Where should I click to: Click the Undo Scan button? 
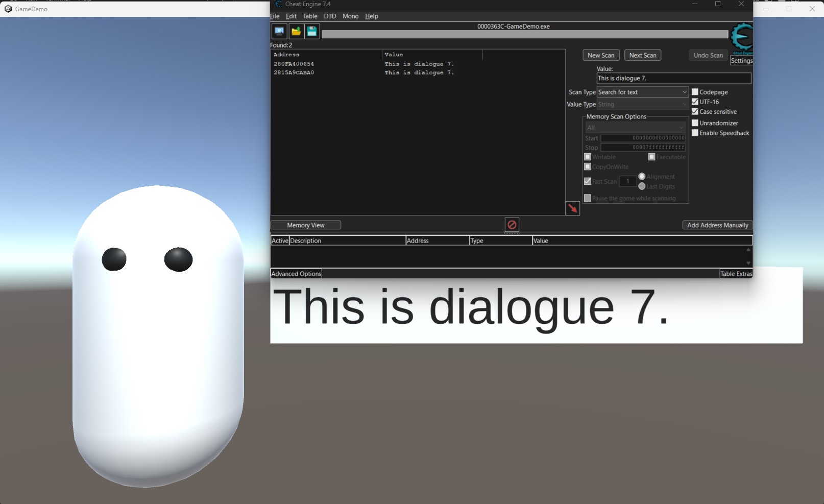tap(708, 55)
